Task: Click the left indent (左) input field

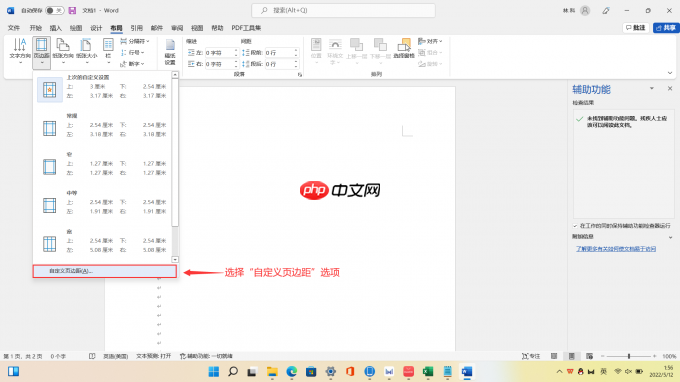Action: [x=222, y=52]
